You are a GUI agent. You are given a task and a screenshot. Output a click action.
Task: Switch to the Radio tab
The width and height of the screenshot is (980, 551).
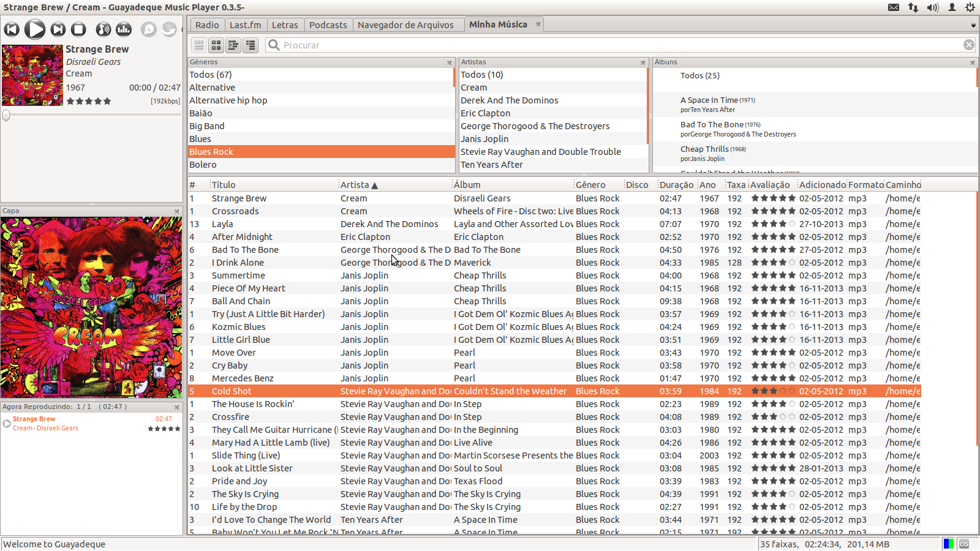click(207, 25)
